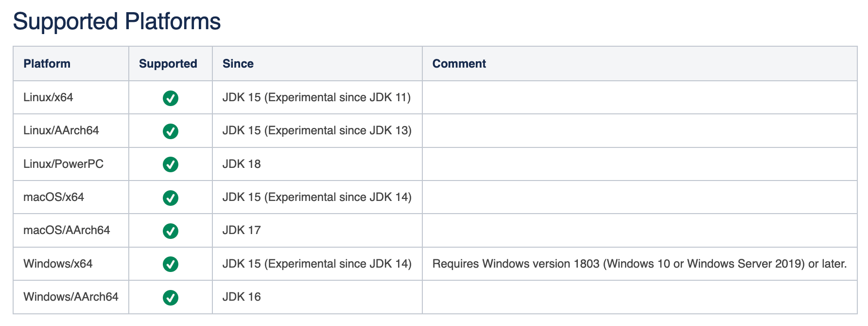Screen dimensions: 868x326
Task: Click the Experimental since JDK 11 text
Action: tap(337, 97)
